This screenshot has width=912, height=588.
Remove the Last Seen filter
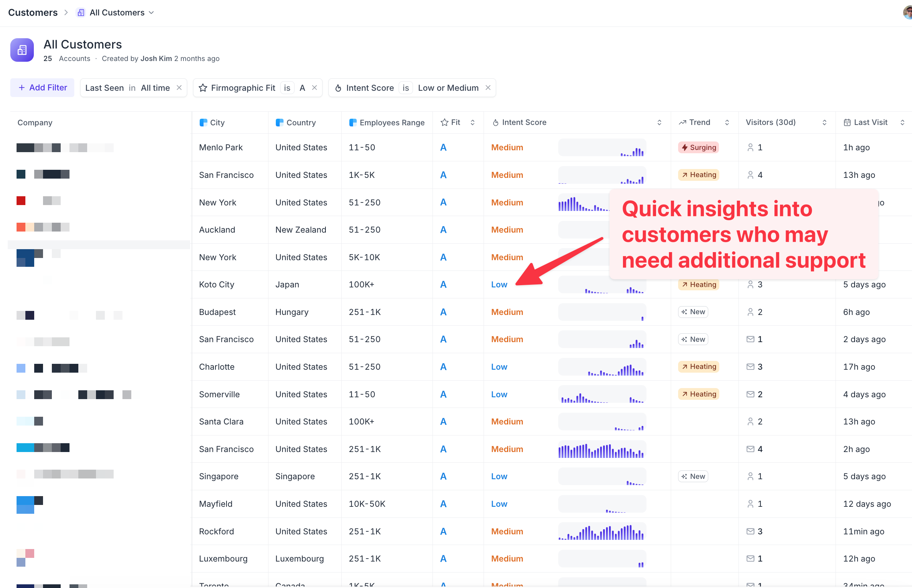tap(179, 88)
